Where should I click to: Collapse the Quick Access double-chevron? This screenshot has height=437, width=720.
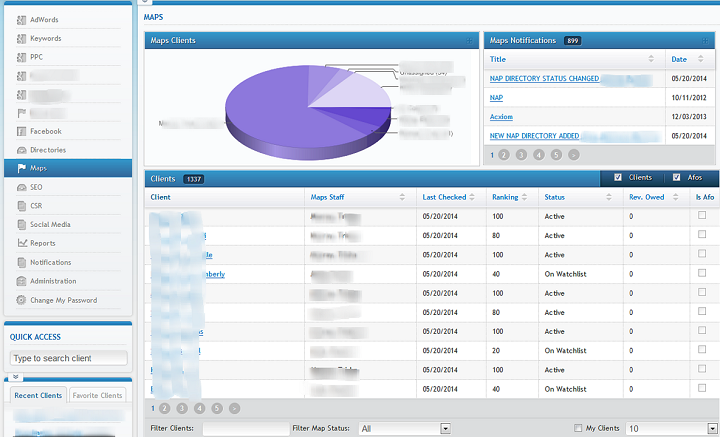coord(16,377)
